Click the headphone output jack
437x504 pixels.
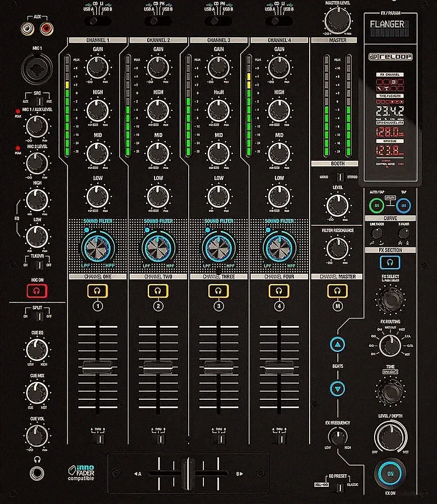[x=37, y=473]
